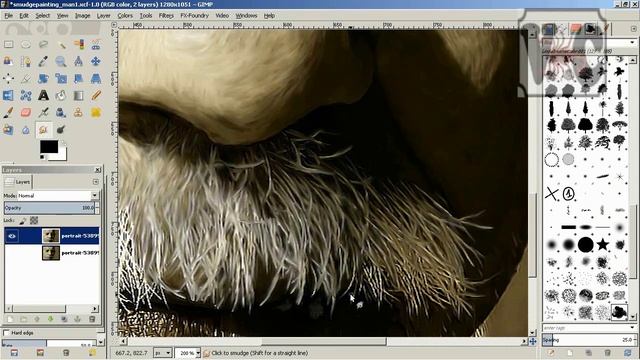The width and height of the screenshot is (640, 360).
Task: Open the Layer menu
Action: (103, 16)
